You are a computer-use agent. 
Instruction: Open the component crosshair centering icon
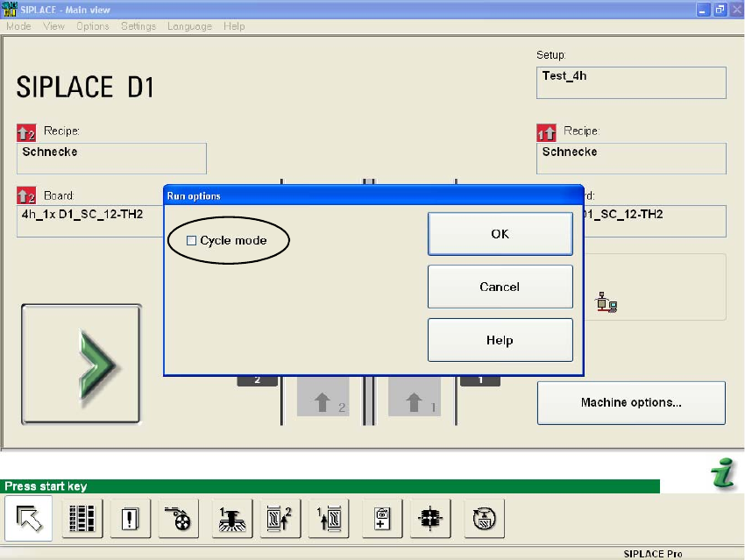(430, 518)
